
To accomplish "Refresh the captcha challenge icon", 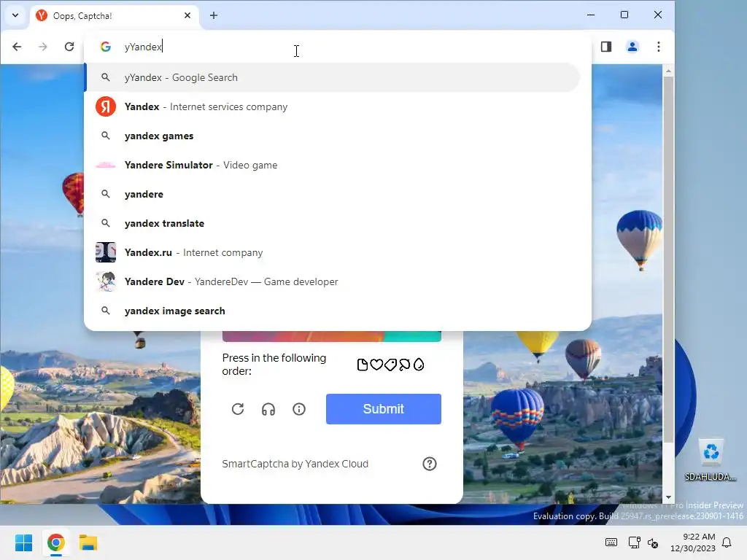I will (x=238, y=409).
